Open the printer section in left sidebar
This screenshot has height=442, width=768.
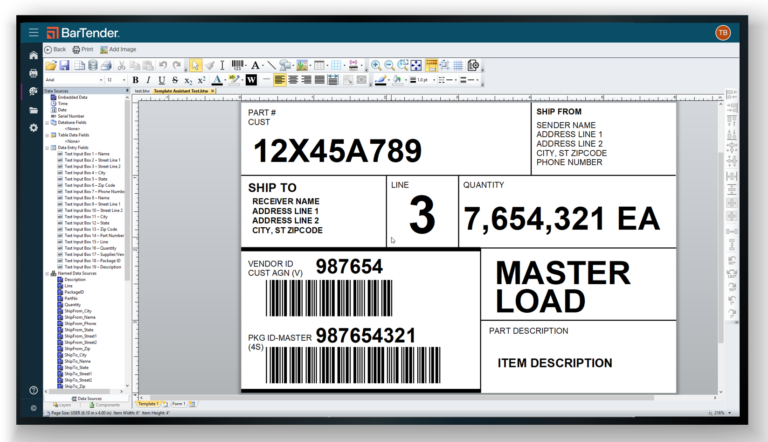33,73
